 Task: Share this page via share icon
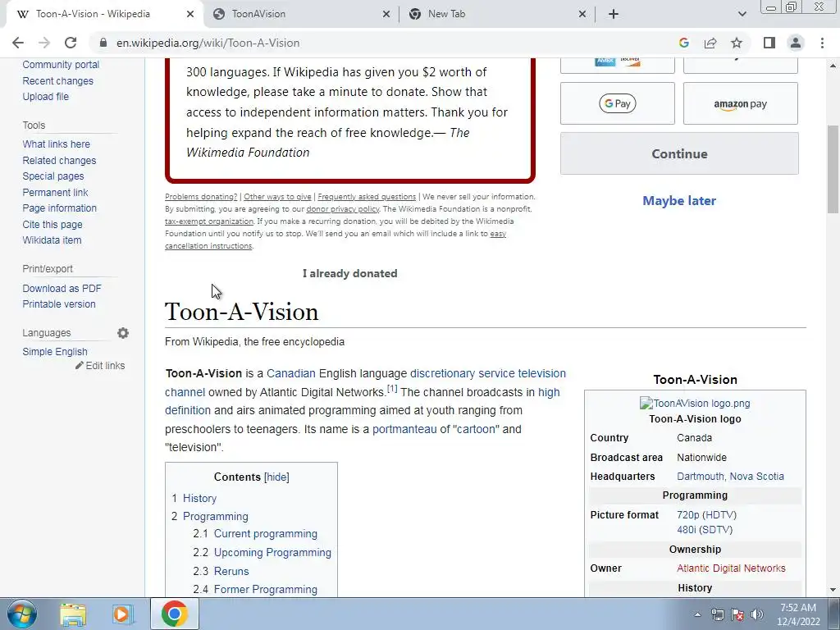point(710,43)
